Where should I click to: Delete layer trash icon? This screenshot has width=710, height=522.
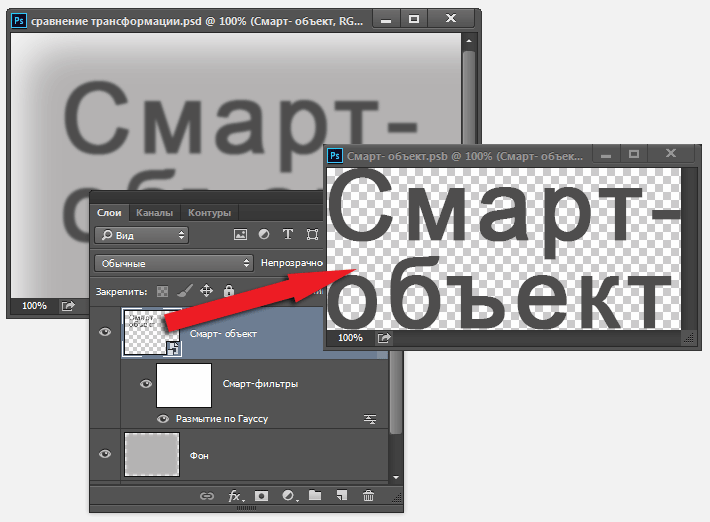(x=369, y=496)
